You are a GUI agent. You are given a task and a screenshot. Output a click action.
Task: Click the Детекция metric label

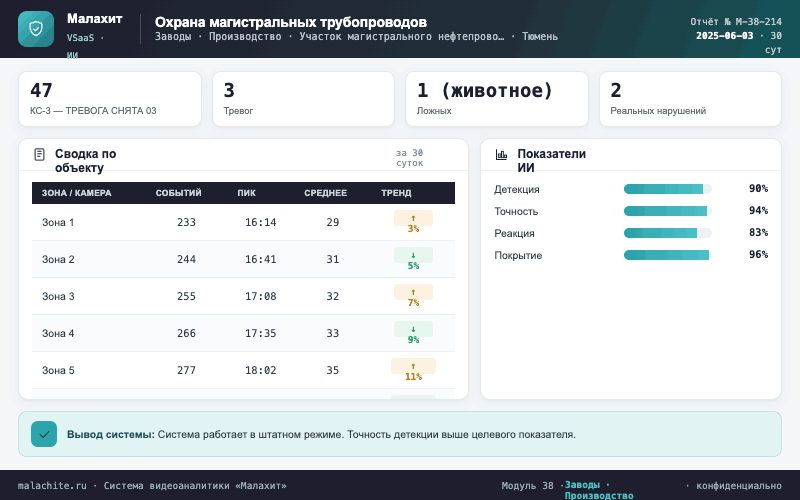pos(516,189)
